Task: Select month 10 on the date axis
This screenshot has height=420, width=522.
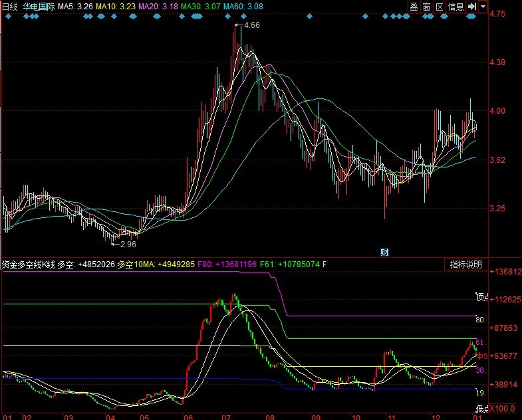Action: pos(356,417)
